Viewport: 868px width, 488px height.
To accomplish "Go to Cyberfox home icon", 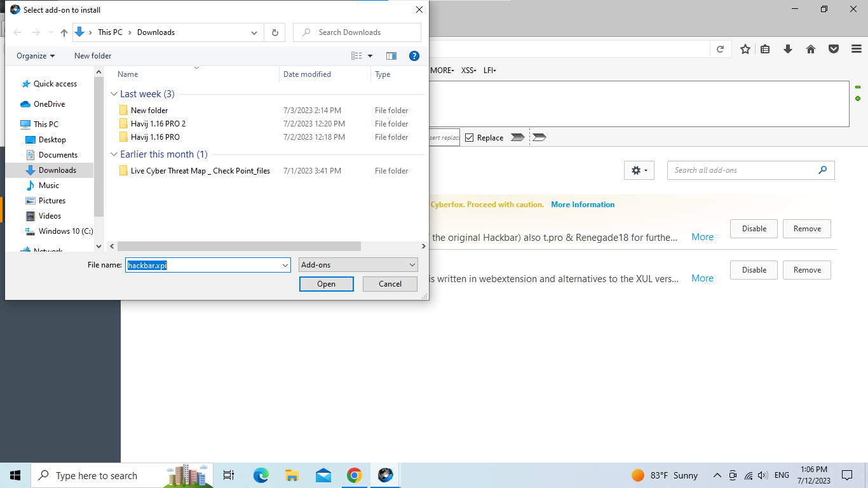I will click(811, 49).
